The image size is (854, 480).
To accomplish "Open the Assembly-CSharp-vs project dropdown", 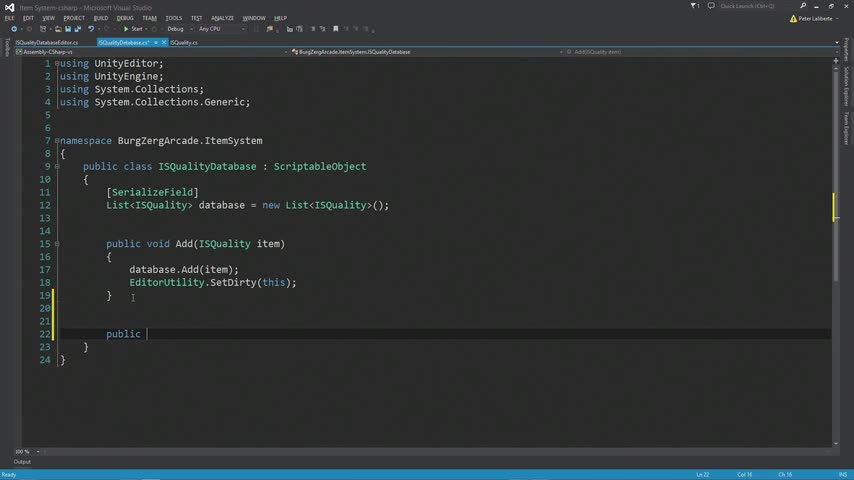I will tap(151, 52).
